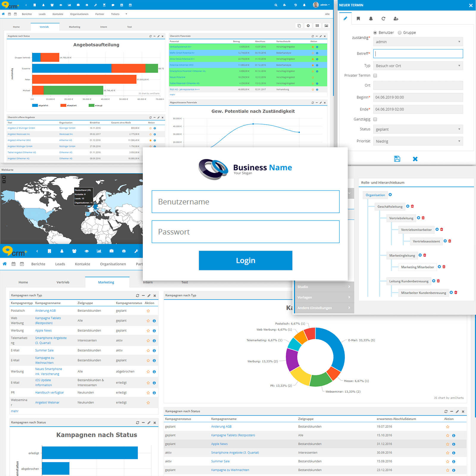
Task: Click the bar chart icon in Marketing dashboard toolbar
Action: (99, 251)
